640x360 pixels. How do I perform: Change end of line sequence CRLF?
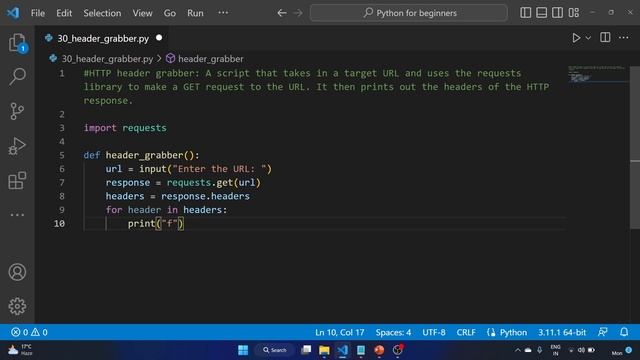[466, 332]
